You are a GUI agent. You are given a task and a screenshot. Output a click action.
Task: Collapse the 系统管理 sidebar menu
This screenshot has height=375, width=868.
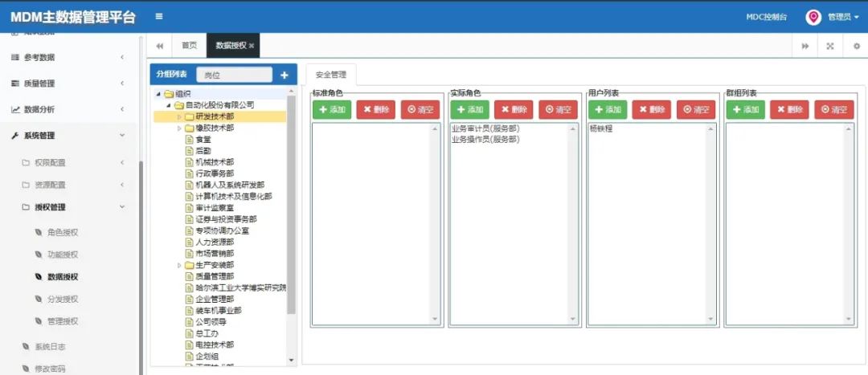68,136
